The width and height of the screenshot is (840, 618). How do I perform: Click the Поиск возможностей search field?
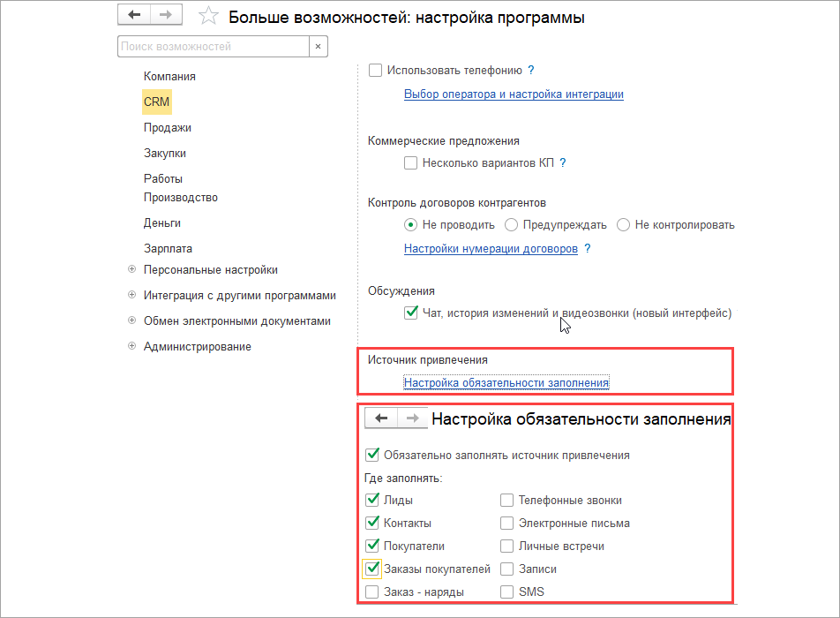pos(213,46)
